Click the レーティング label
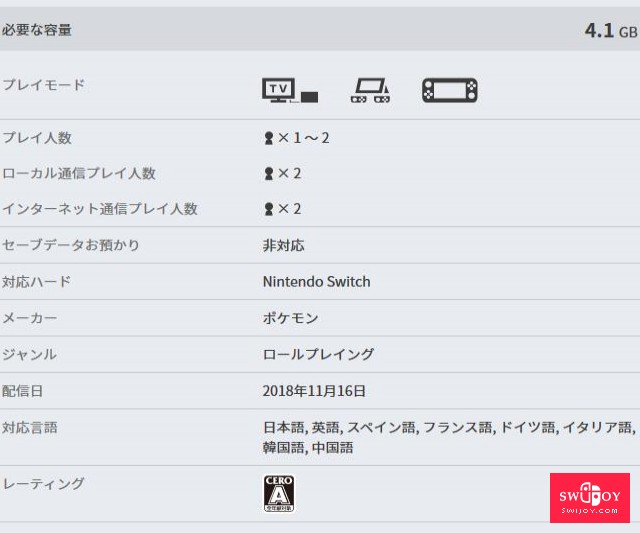The image size is (640, 533). pyautogui.click(x=44, y=484)
